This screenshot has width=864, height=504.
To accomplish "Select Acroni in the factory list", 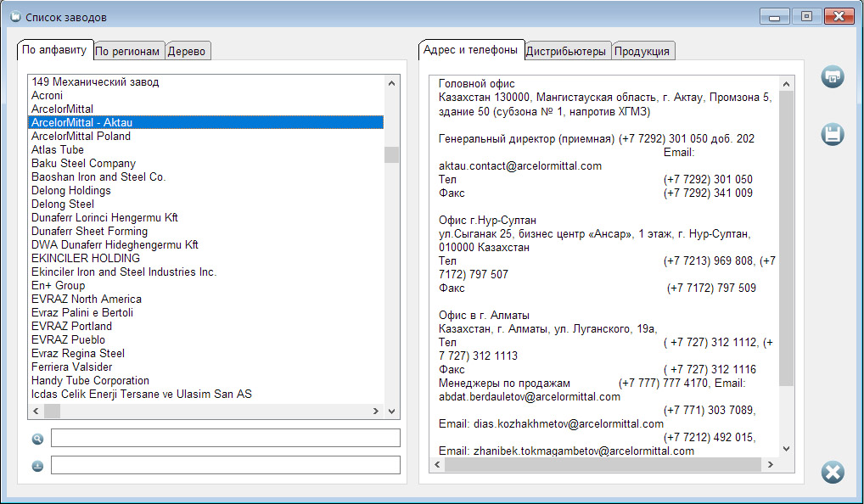I will [x=205, y=95].
